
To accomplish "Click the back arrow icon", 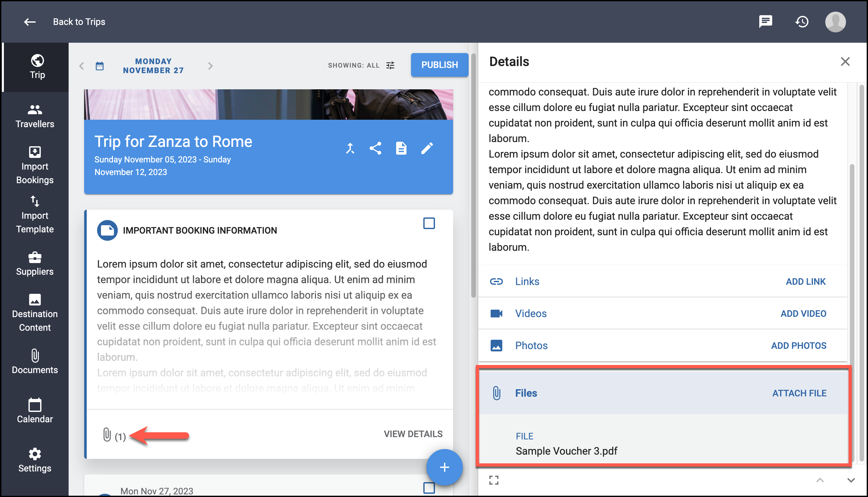I will pos(30,22).
